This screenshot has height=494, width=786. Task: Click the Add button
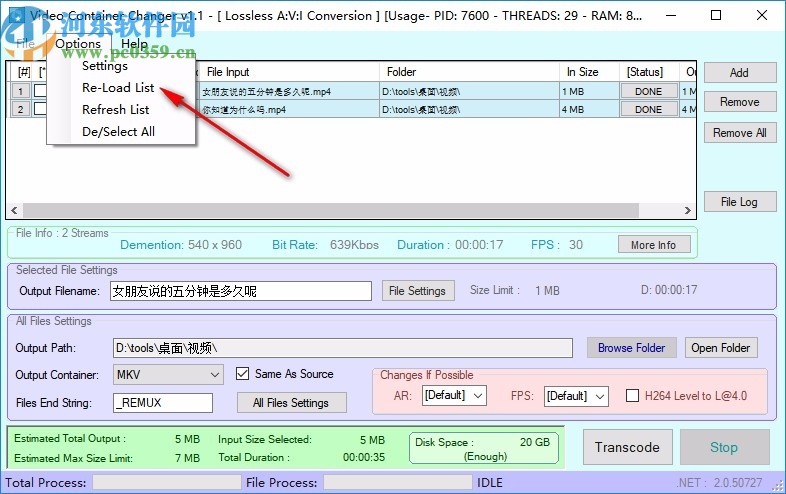point(740,73)
